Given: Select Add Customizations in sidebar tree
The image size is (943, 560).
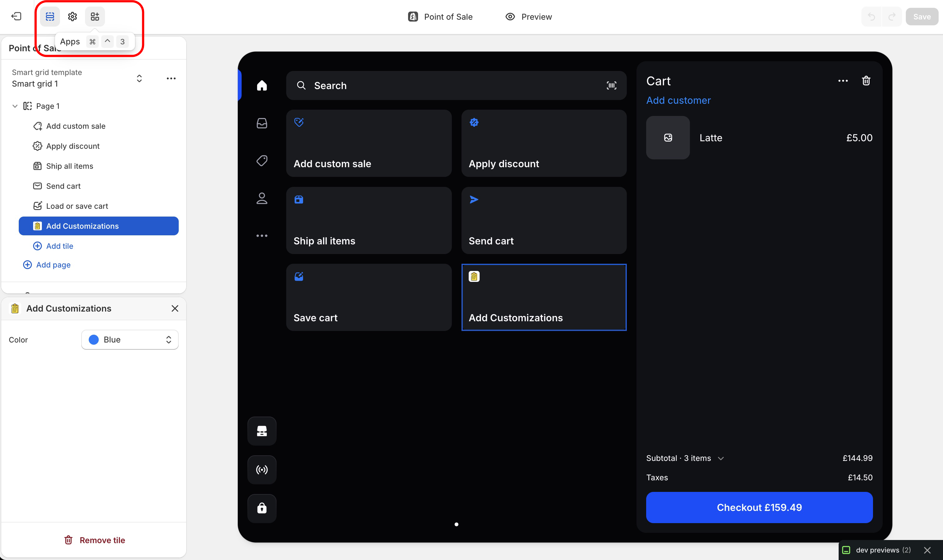Looking at the screenshot, I should 98,226.
